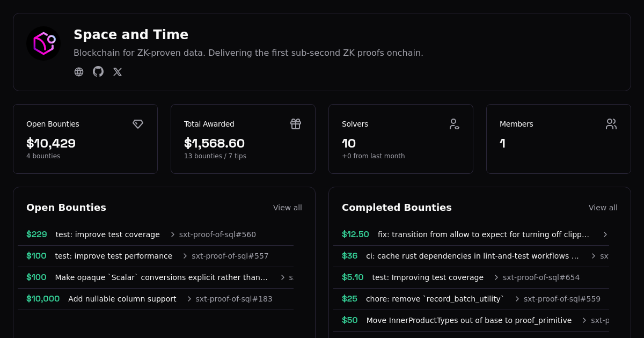Click chevron next to test coverage bounty

[x=173, y=234]
